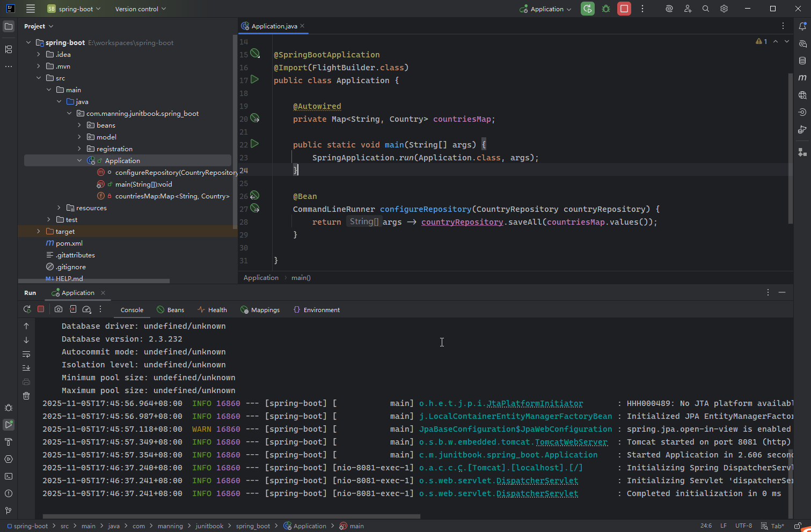Image resolution: width=811 pixels, height=532 pixels.
Task: Click the red Stop icon in Run panel
Action: click(x=41, y=309)
